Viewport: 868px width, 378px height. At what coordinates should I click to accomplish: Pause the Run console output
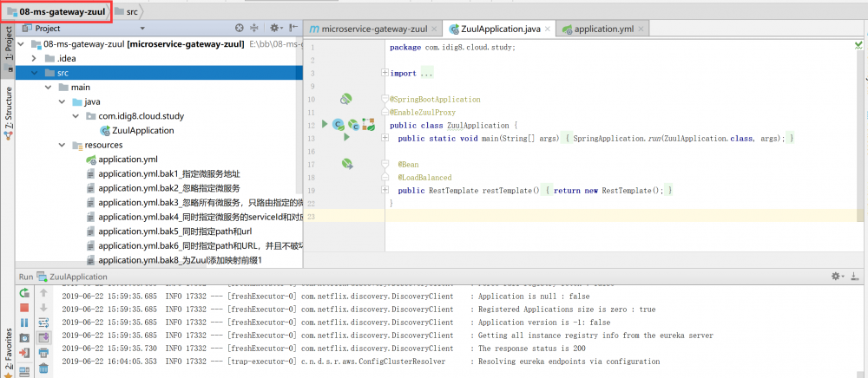point(24,323)
